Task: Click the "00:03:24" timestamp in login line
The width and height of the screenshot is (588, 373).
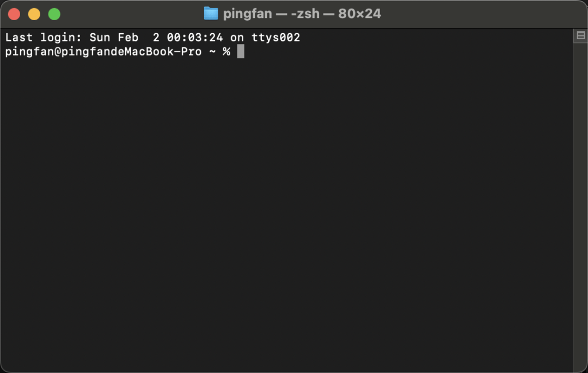Action: point(194,38)
